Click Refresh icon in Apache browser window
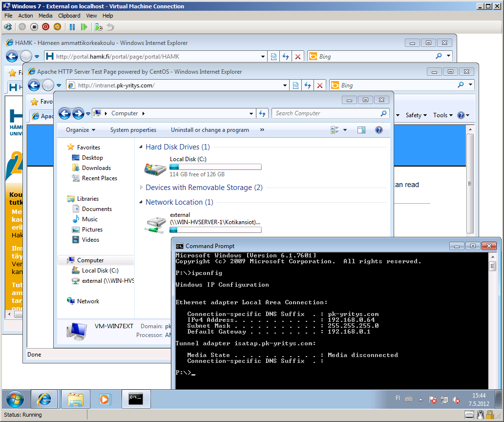 coord(308,85)
